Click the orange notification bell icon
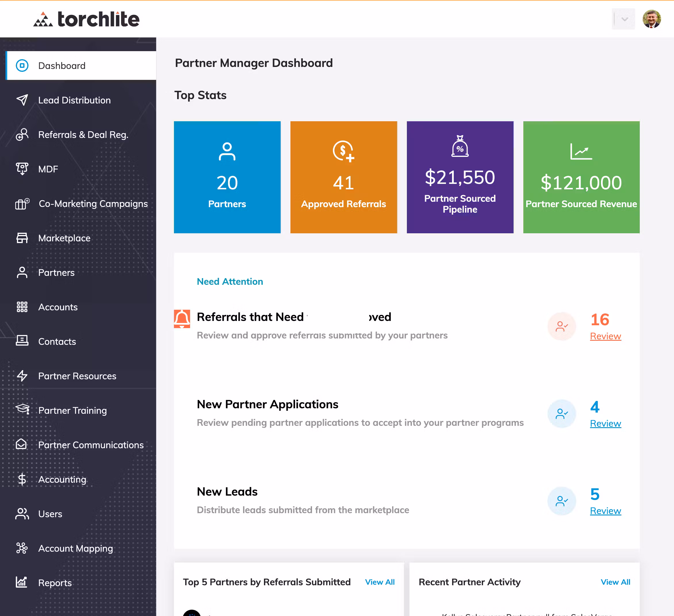Screen dimensions: 674x616 pyautogui.click(x=182, y=319)
